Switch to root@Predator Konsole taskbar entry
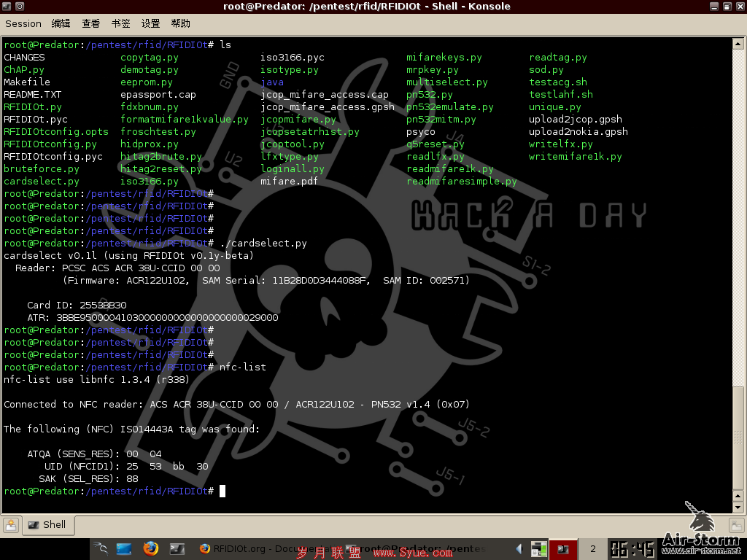The image size is (747, 560). [x=415, y=549]
